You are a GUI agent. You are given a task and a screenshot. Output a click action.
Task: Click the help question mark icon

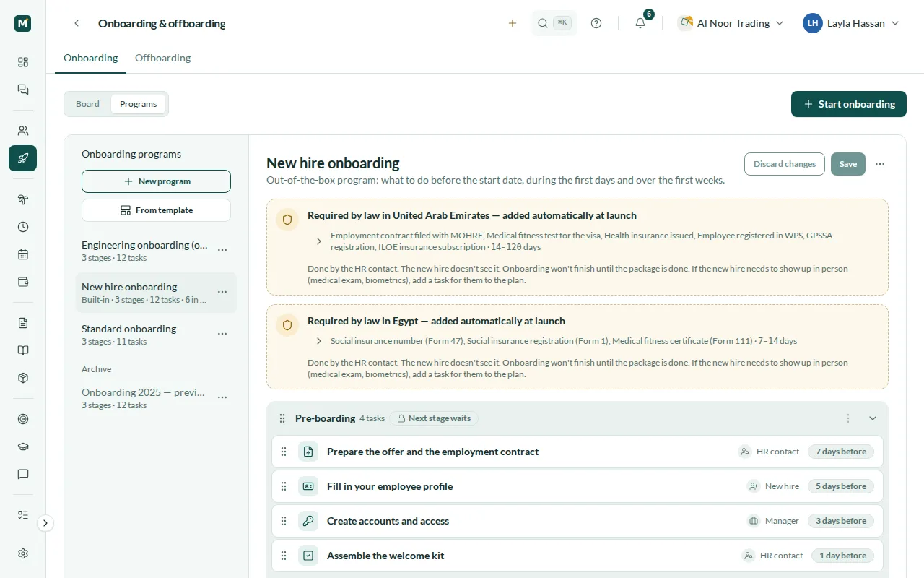tap(596, 23)
